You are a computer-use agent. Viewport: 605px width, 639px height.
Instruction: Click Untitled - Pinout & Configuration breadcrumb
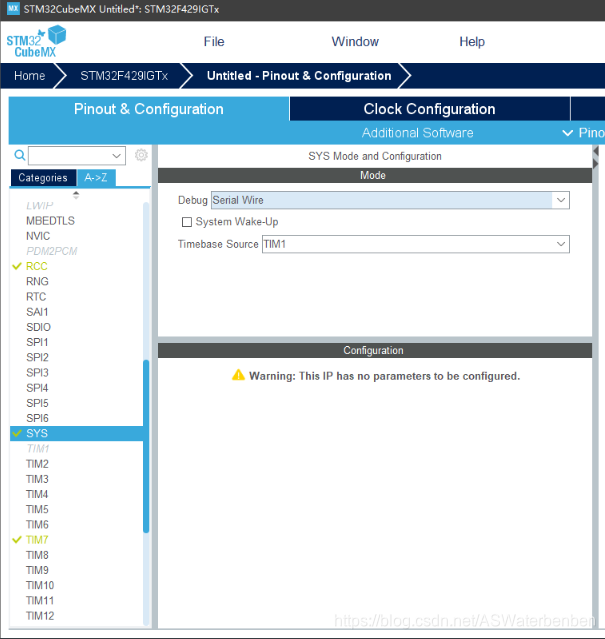tap(299, 76)
